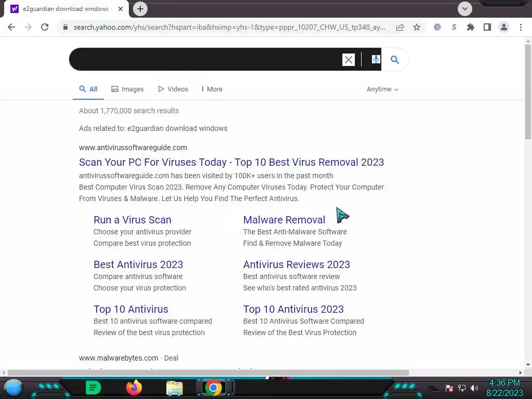Open the Action Center flag tray icon
The image size is (532, 399).
tap(449, 388)
